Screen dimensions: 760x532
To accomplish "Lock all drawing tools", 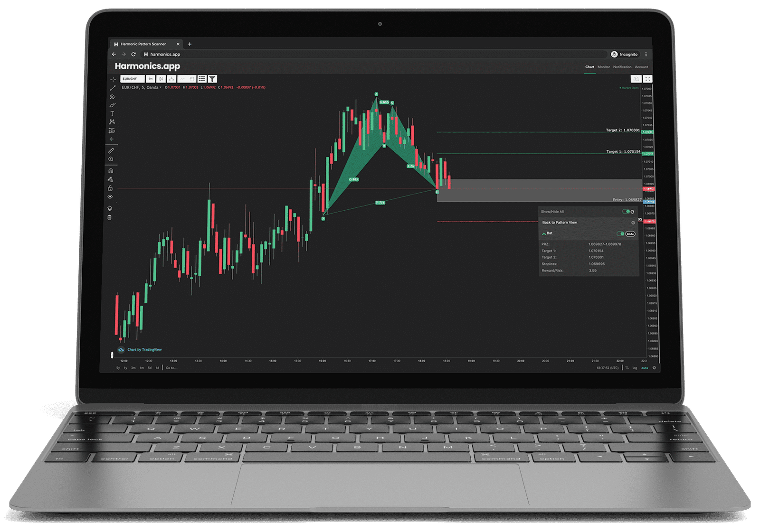I will 110,188.
